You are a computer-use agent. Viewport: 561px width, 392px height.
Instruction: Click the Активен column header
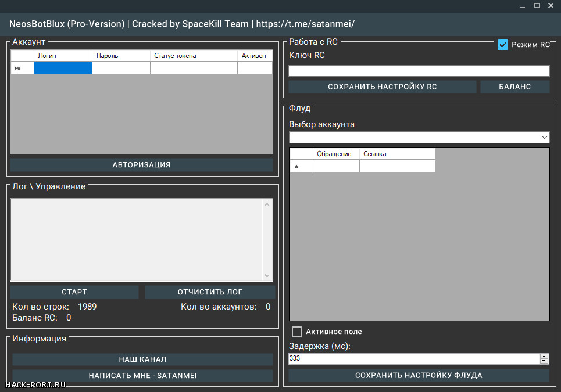pos(255,56)
